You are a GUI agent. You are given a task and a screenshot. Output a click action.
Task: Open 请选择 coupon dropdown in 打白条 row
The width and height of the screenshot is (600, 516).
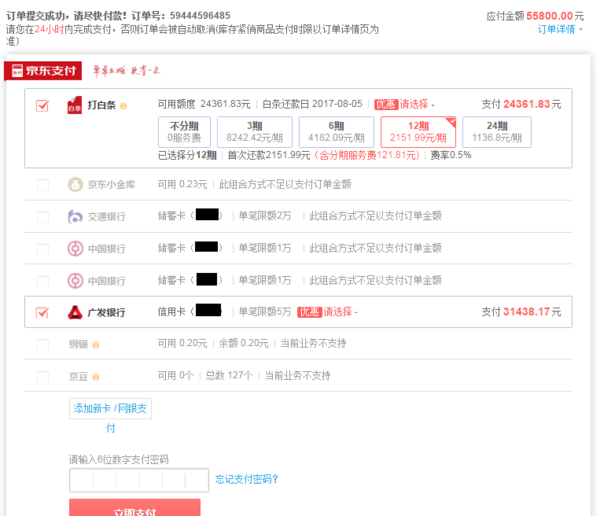pos(417,104)
